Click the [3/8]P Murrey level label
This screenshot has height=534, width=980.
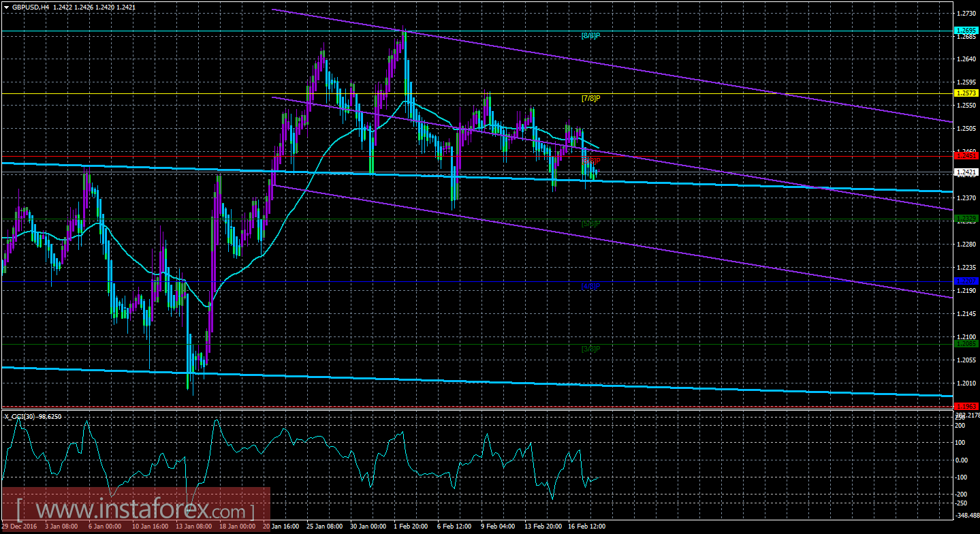pos(590,349)
